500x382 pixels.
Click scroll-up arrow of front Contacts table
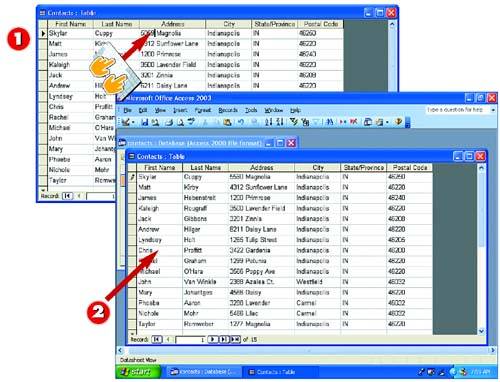pos(481,168)
